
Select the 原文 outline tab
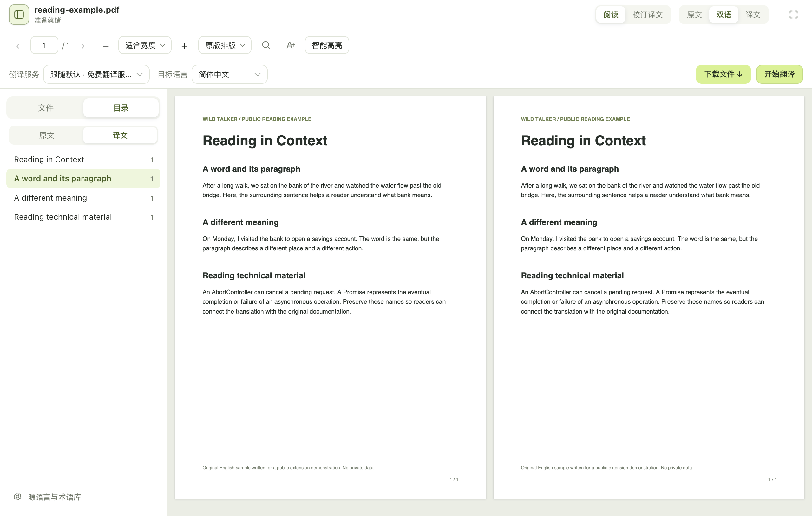pos(47,135)
